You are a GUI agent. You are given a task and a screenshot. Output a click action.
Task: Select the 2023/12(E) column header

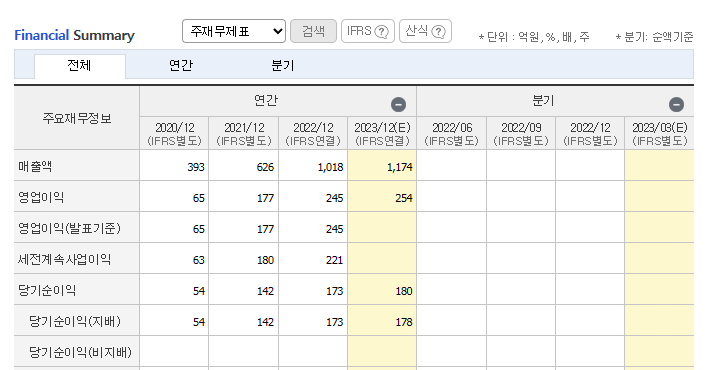pos(382,134)
